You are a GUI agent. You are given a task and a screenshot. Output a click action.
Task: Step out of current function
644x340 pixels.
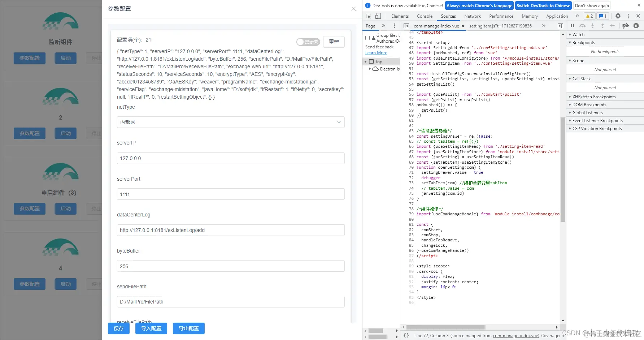click(602, 26)
